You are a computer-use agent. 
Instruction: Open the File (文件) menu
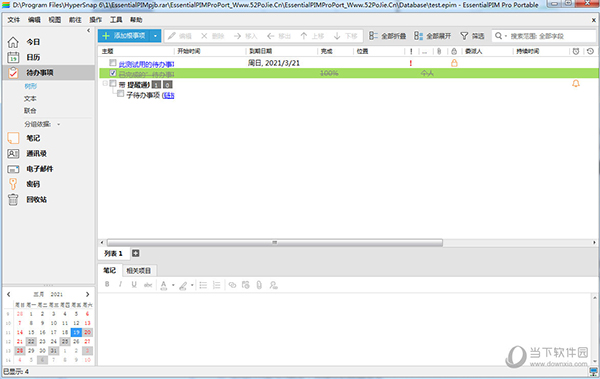13,20
